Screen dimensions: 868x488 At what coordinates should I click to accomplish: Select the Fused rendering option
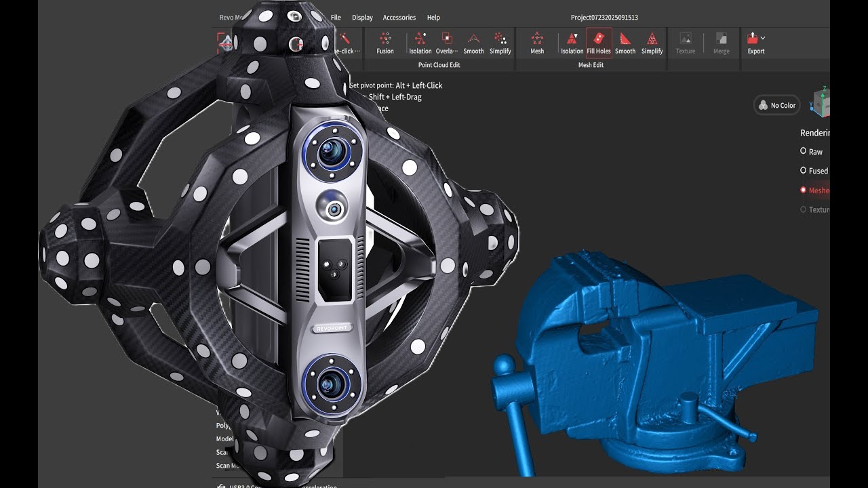(x=814, y=171)
